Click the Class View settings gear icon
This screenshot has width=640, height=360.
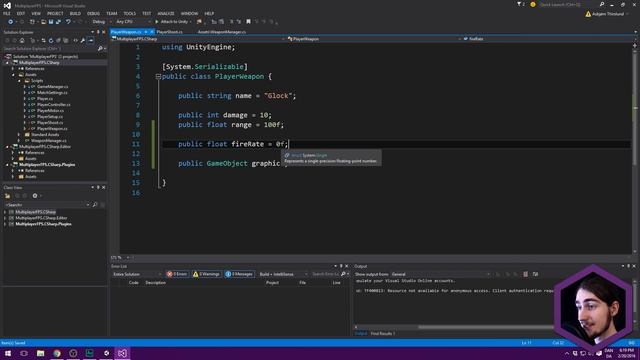pos(35,196)
